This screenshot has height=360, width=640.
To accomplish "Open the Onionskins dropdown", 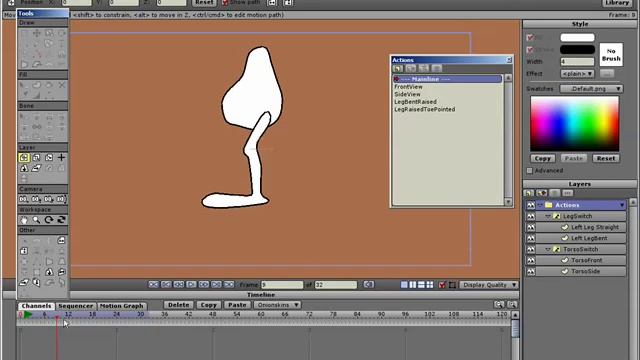I will coord(277,305).
